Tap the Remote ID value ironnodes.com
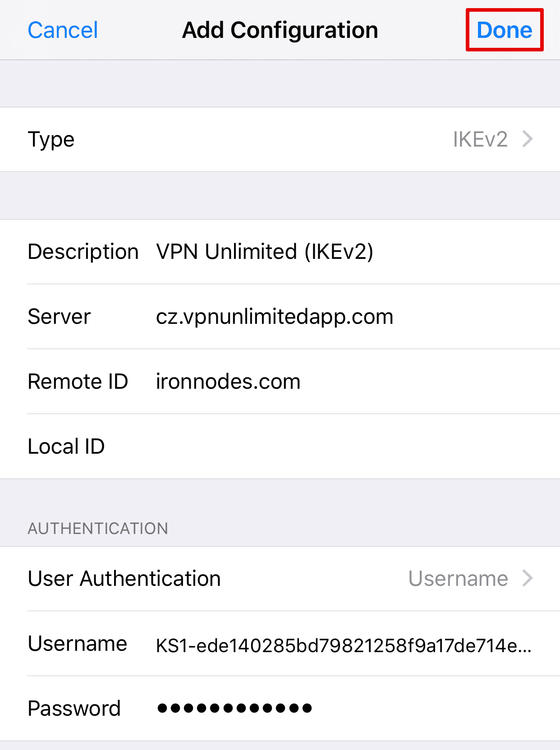560x750 pixels. (x=227, y=381)
